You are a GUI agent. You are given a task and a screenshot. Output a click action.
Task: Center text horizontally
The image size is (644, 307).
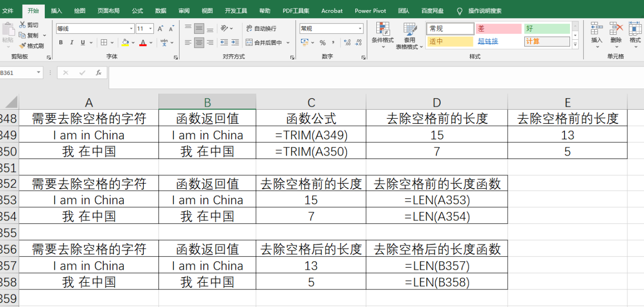pyautogui.click(x=199, y=43)
